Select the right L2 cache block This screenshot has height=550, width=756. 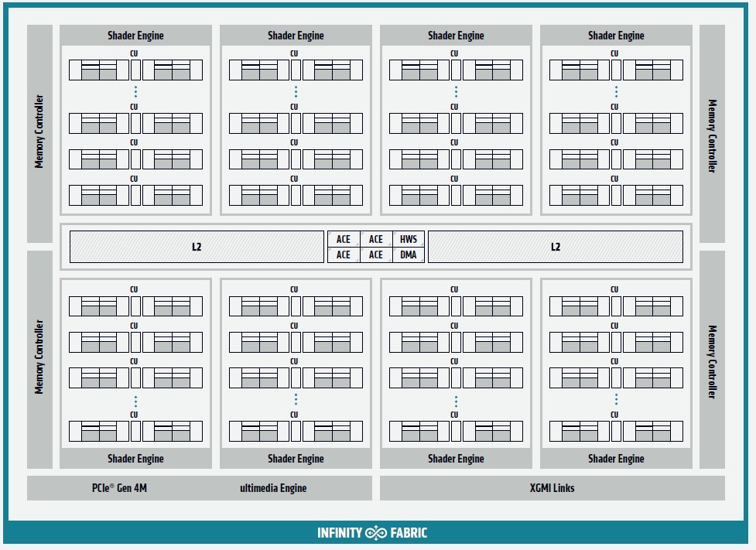tap(556, 247)
